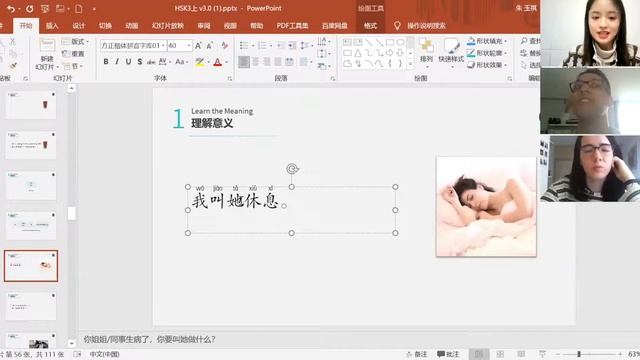
Task: Open font color dropdown arrow
Action: pos(227,62)
